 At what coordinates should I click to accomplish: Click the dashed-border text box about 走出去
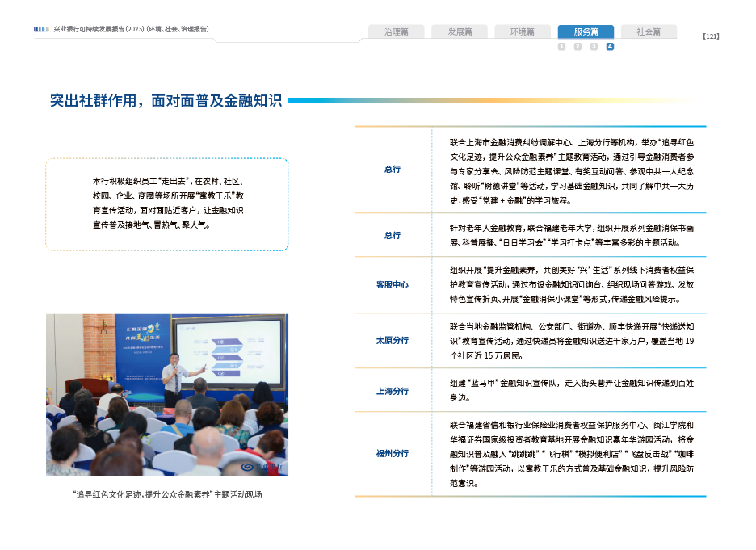point(167,204)
